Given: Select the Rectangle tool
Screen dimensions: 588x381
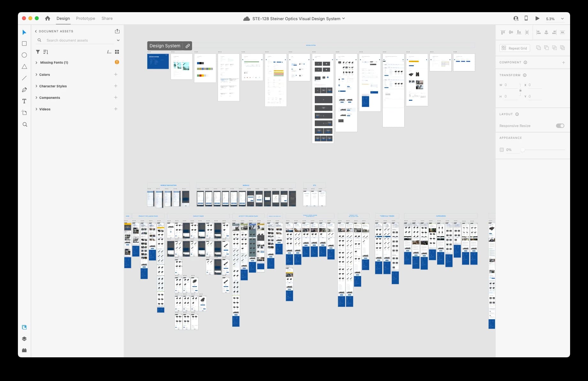Looking at the screenshot, I should pos(24,44).
